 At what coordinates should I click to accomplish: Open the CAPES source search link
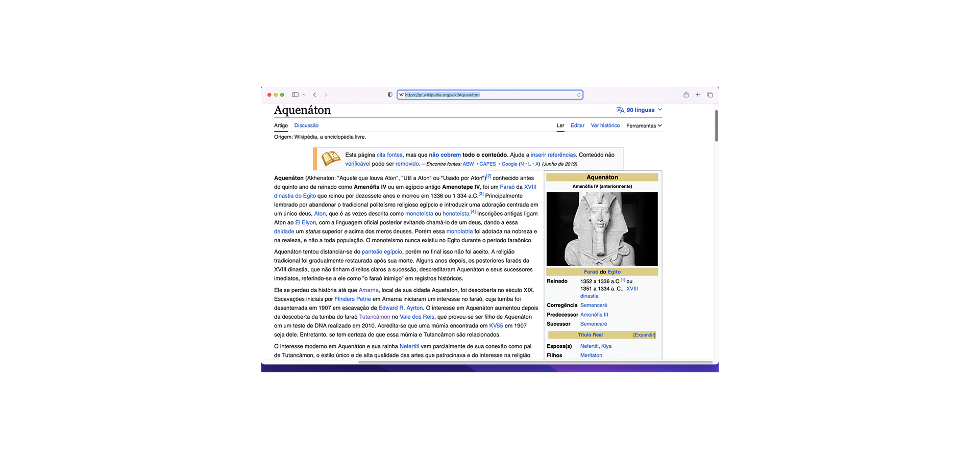[487, 164]
